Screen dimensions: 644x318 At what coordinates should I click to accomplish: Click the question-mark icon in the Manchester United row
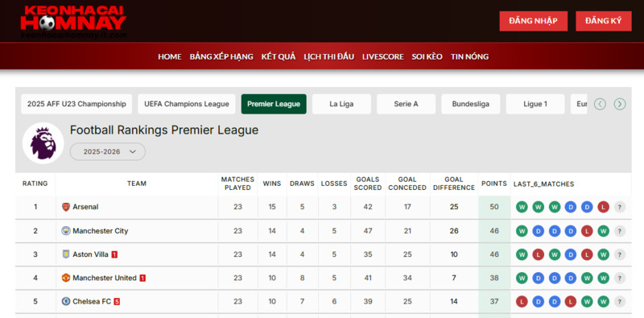pyautogui.click(x=620, y=278)
